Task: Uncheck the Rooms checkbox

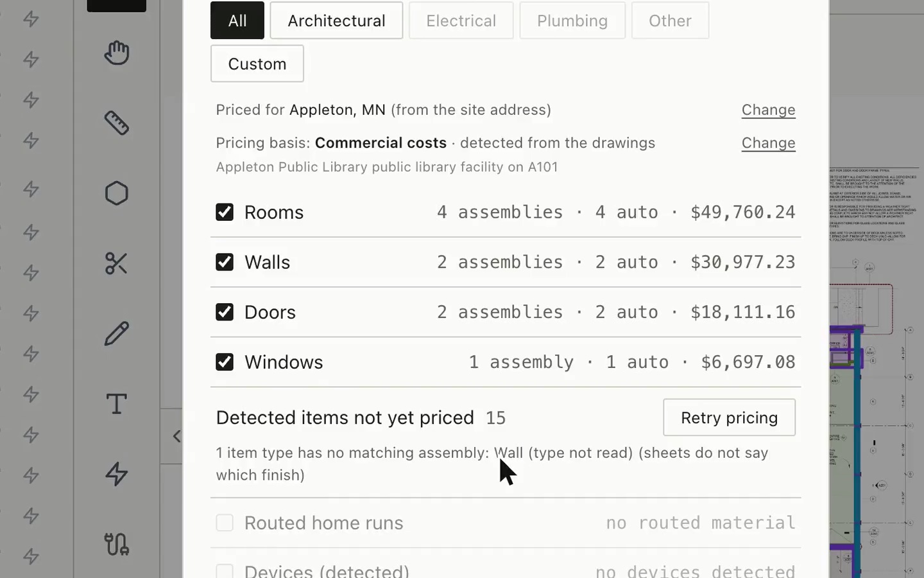Action: point(225,212)
